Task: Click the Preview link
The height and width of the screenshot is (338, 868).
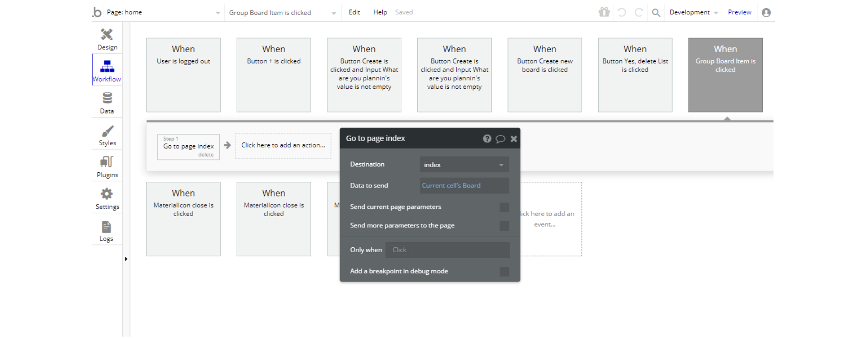Action: 739,12
